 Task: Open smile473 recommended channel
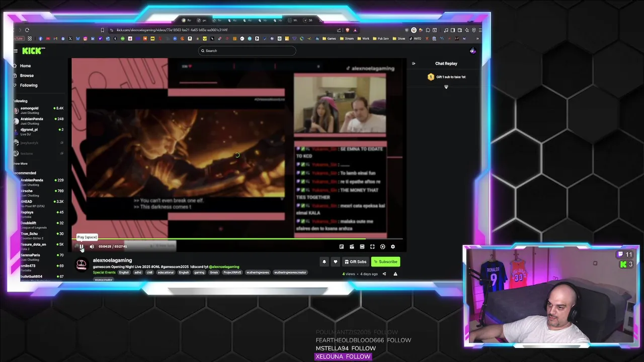39,267
